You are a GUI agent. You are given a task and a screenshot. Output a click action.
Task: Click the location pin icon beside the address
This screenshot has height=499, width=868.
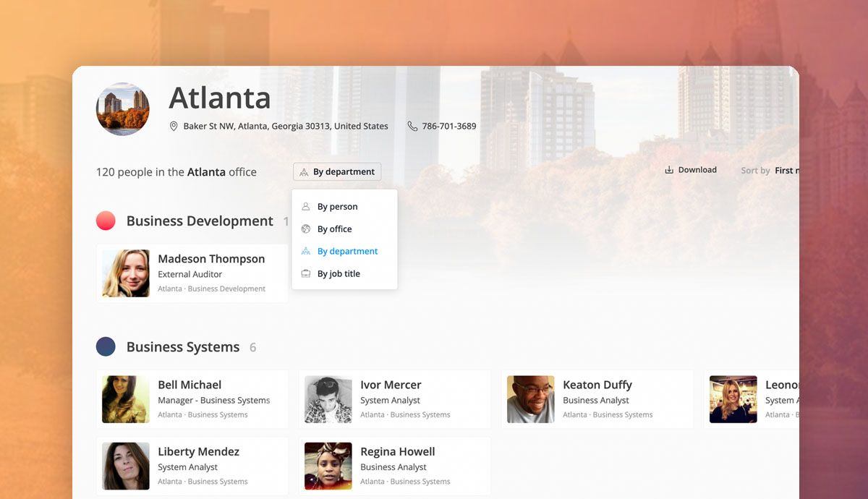click(x=173, y=125)
